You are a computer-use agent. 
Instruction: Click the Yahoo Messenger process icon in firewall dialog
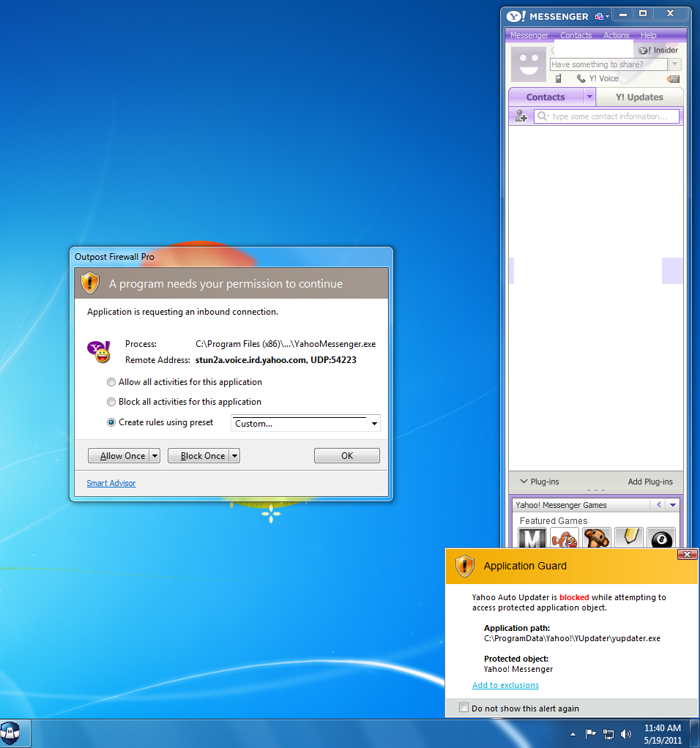tap(99, 352)
